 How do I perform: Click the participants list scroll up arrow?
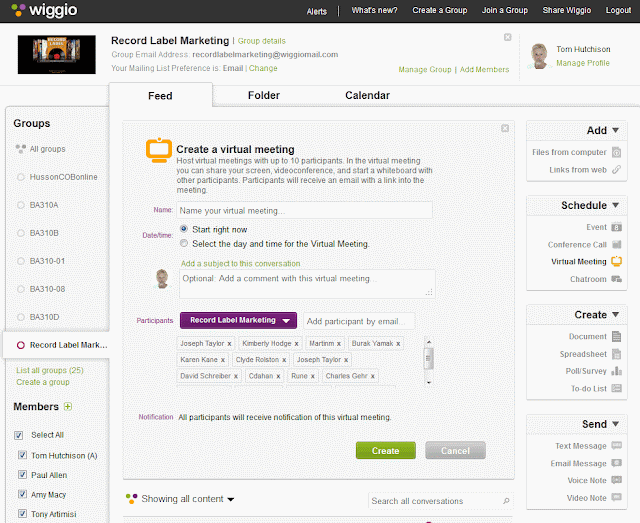click(429, 342)
